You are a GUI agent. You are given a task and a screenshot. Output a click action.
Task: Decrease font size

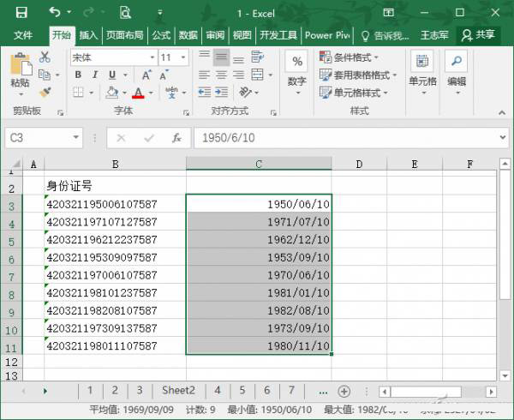coord(164,75)
